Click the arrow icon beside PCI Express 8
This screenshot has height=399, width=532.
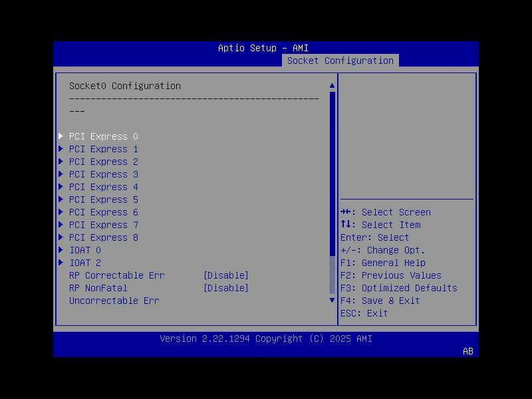coord(61,237)
